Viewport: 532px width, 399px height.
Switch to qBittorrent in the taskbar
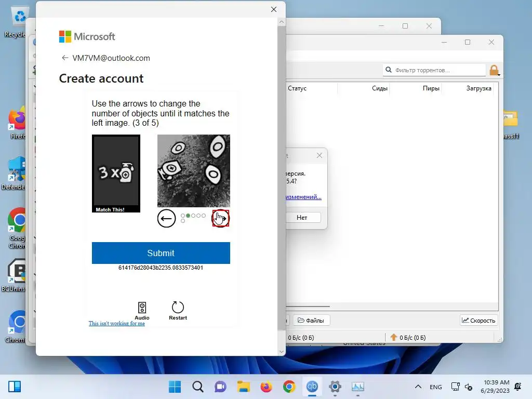[312, 387]
